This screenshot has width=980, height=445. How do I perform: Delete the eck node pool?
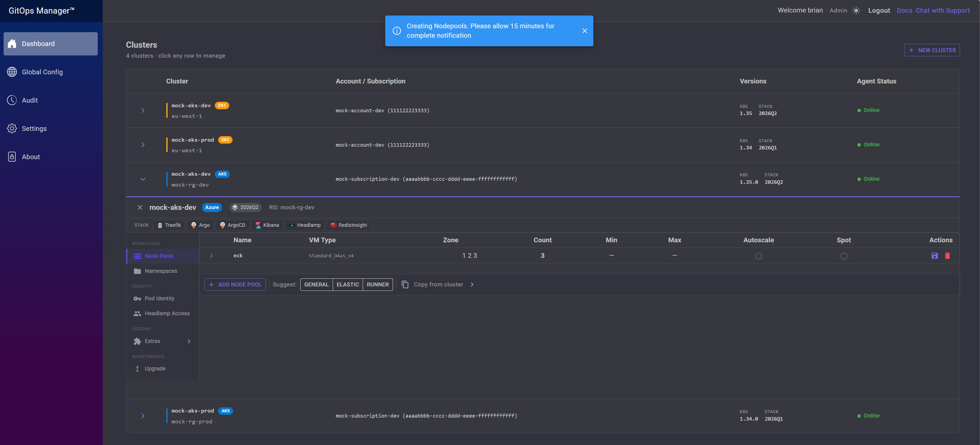(947, 256)
